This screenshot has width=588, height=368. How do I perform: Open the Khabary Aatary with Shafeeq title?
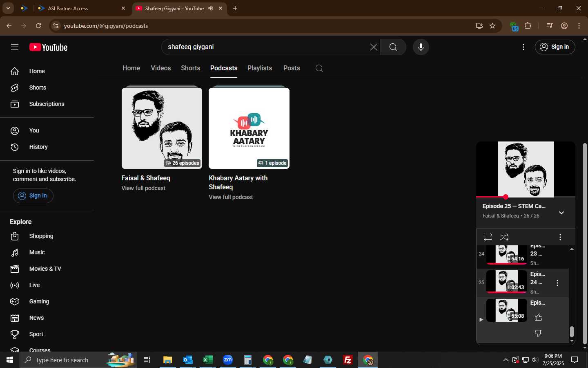[238, 183]
